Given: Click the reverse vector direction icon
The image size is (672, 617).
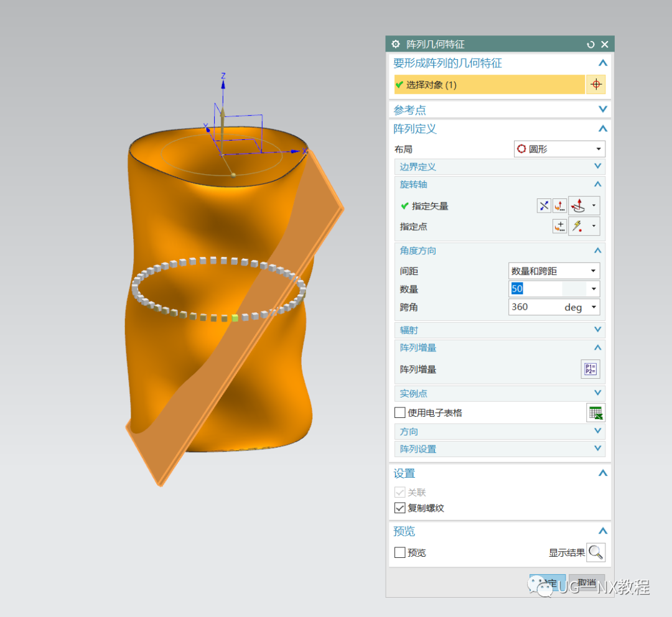Looking at the screenshot, I should pos(544,206).
